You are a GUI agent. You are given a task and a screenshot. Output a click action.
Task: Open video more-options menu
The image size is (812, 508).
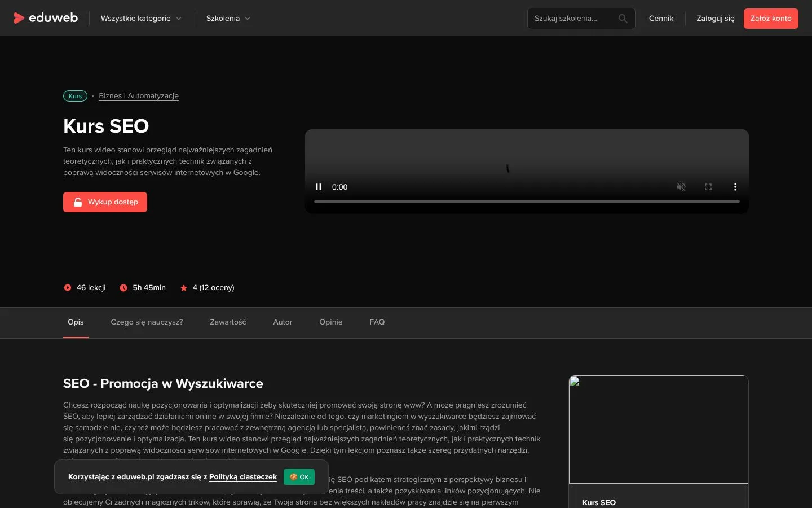pyautogui.click(x=735, y=187)
